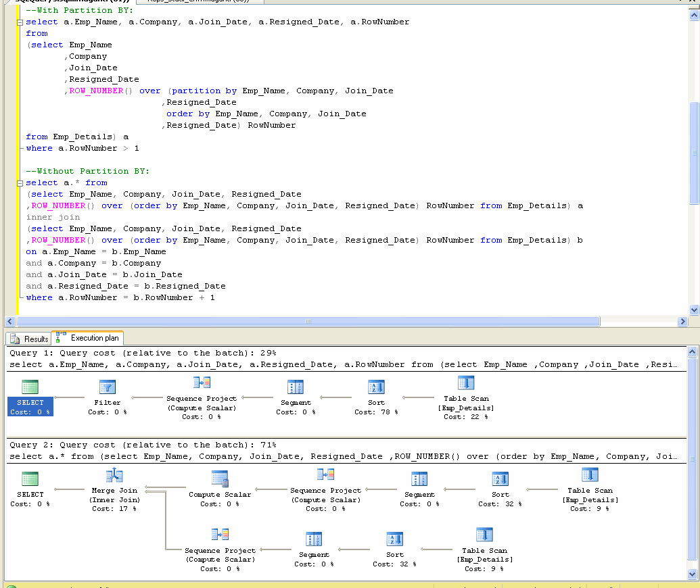Select the SELECT operator in Query 1 plan
This screenshot has height=588, width=700.
(x=30, y=391)
